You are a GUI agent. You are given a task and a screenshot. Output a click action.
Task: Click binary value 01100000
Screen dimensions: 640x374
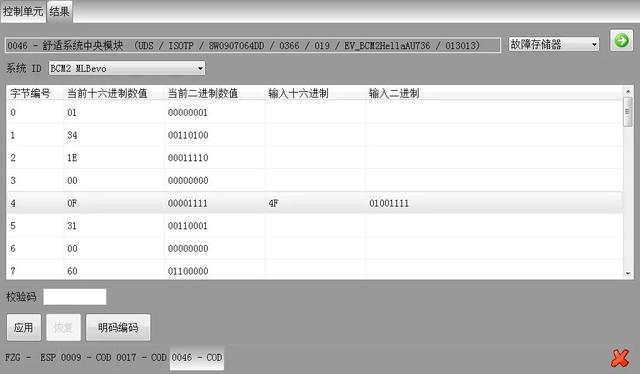pyautogui.click(x=188, y=271)
